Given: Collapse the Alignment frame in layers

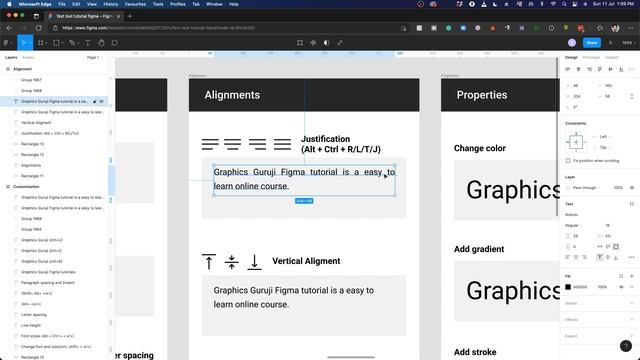Looking at the screenshot, I should (8, 69).
